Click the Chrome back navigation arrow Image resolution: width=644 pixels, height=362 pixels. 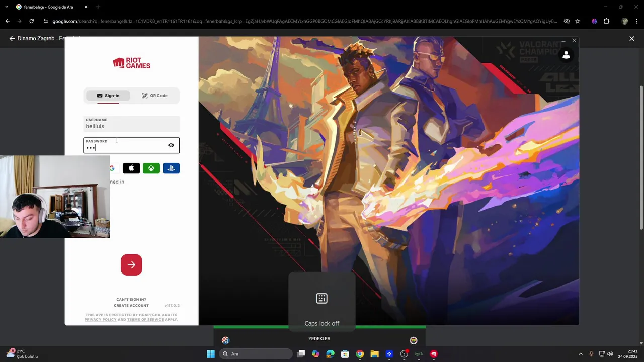pos(7,21)
